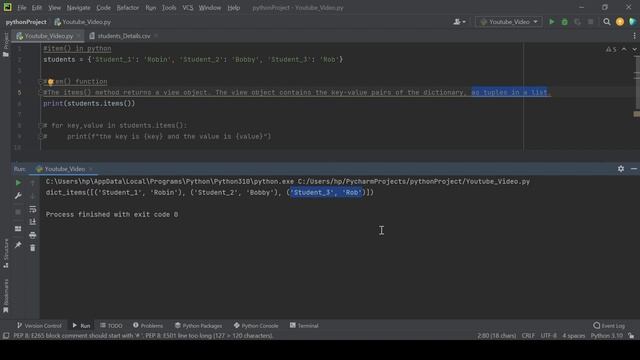Open the Problems tool window
This screenshot has height=360, width=640.
point(148,326)
